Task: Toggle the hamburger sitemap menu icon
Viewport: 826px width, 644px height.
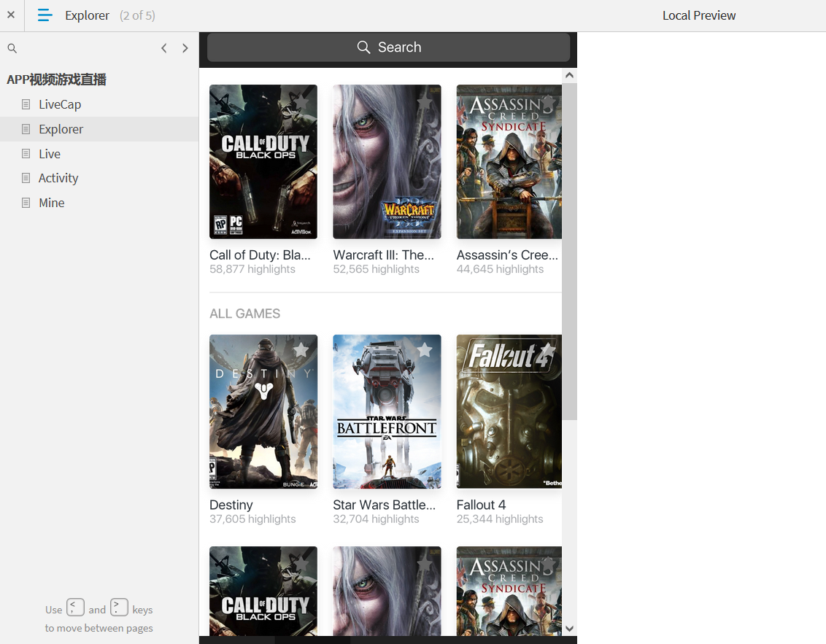Action: tap(45, 15)
